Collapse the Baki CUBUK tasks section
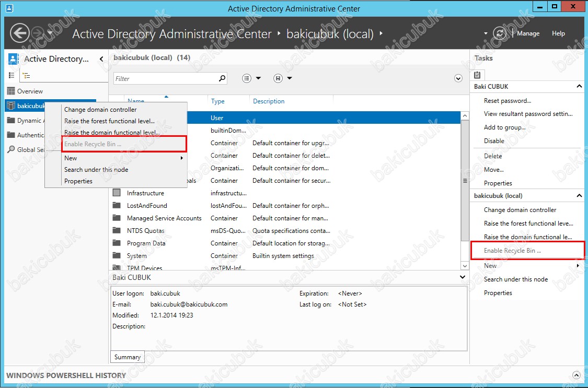The image size is (588, 388). pos(579,87)
